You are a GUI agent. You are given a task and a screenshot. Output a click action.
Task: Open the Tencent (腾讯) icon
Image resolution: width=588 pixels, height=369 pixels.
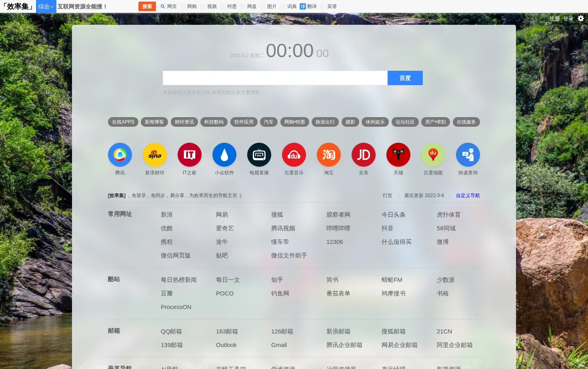tap(120, 155)
